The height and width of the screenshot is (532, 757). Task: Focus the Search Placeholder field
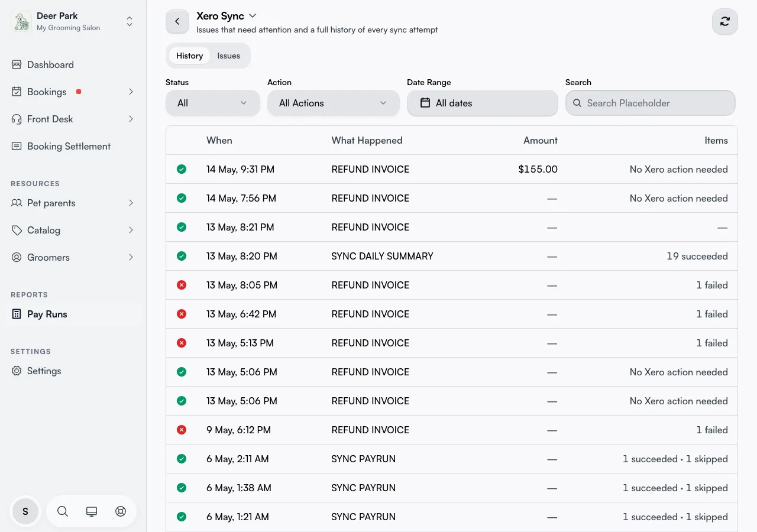[x=651, y=103]
